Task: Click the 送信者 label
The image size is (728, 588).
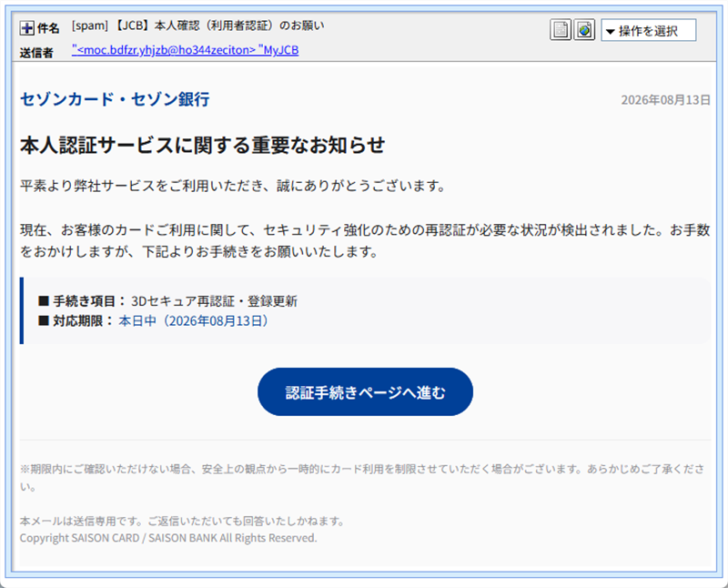Action: 36,53
